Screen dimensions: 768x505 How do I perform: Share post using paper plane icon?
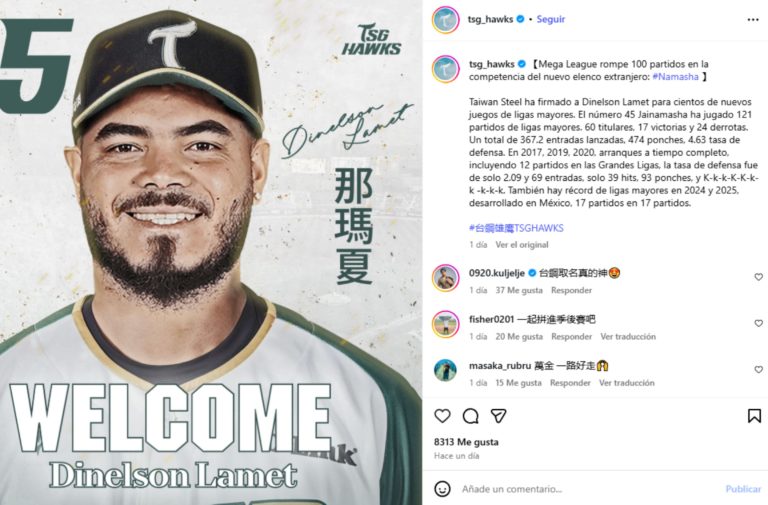point(498,416)
